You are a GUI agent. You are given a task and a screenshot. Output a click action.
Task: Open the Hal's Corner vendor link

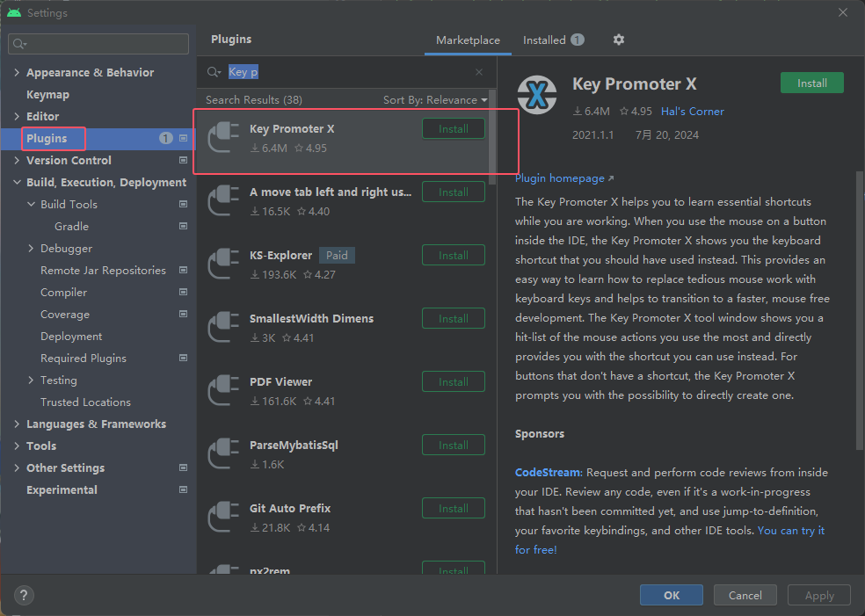(693, 112)
